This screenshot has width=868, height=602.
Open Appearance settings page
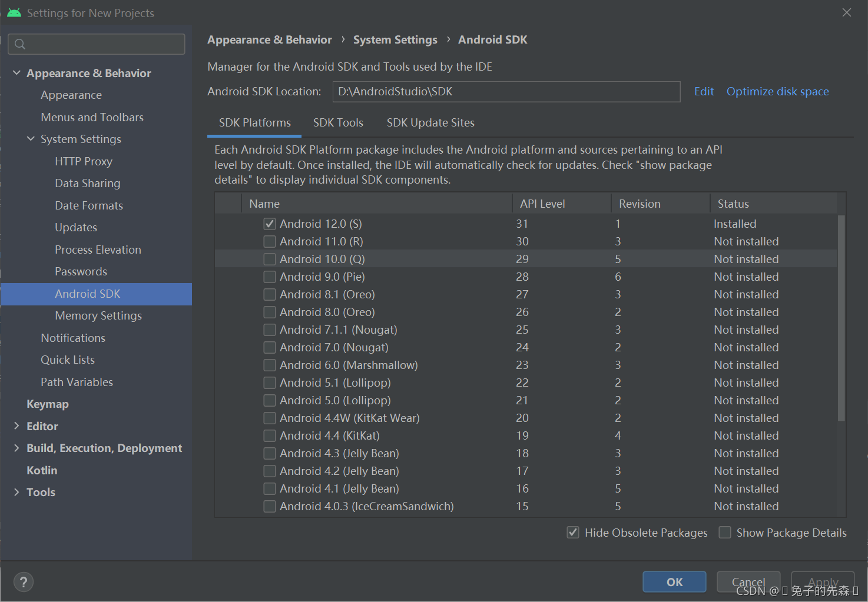pos(71,95)
